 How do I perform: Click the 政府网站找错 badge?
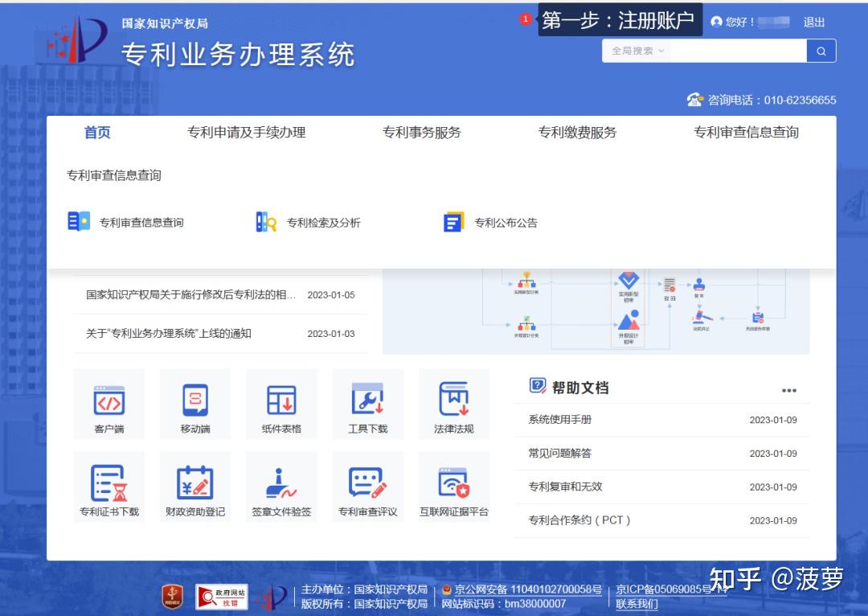click(222, 598)
